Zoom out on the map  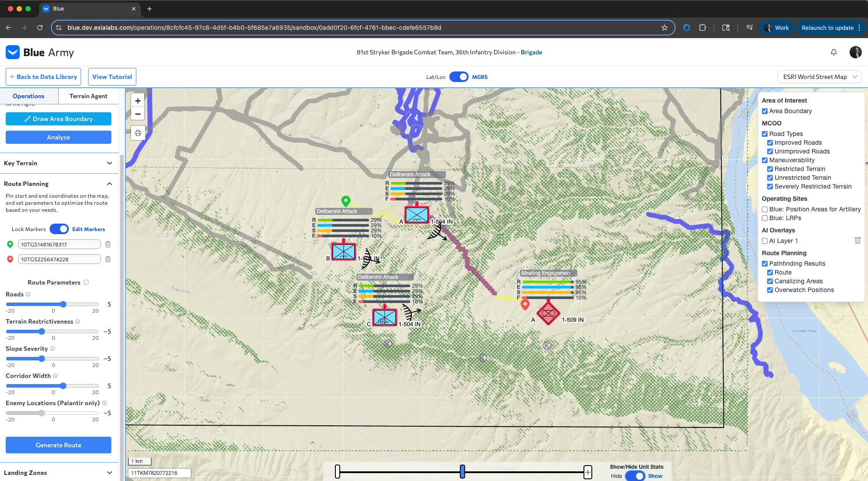[x=138, y=114]
